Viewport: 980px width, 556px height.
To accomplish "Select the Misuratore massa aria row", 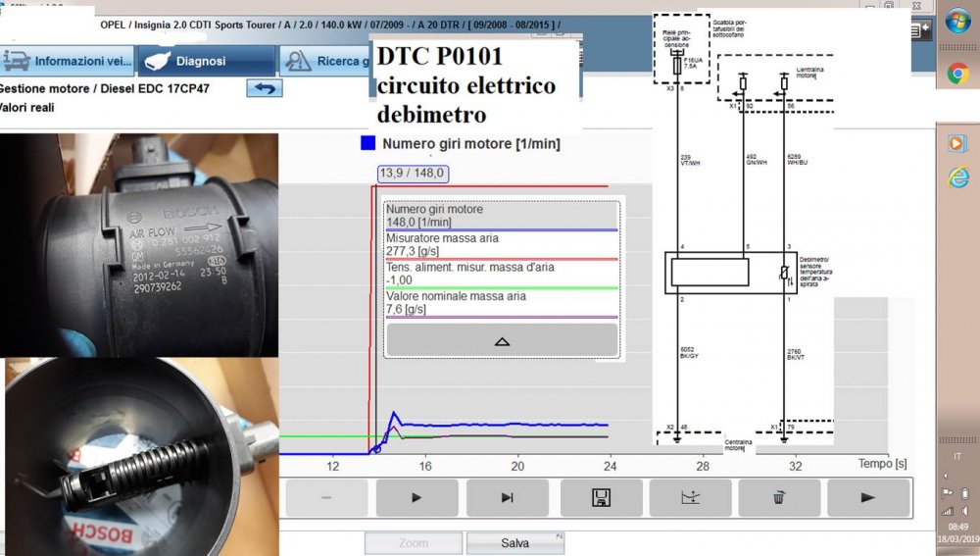I will 501,245.
